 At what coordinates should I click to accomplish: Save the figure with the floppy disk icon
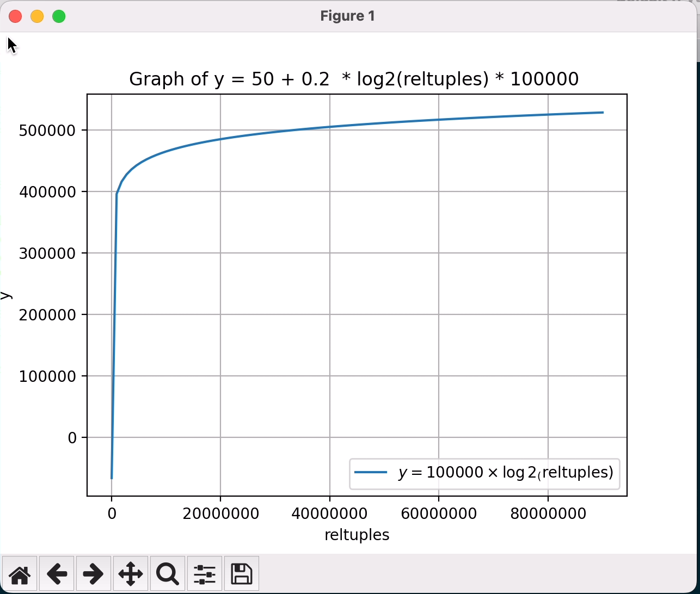pyautogui.click(x=241, y=573)
